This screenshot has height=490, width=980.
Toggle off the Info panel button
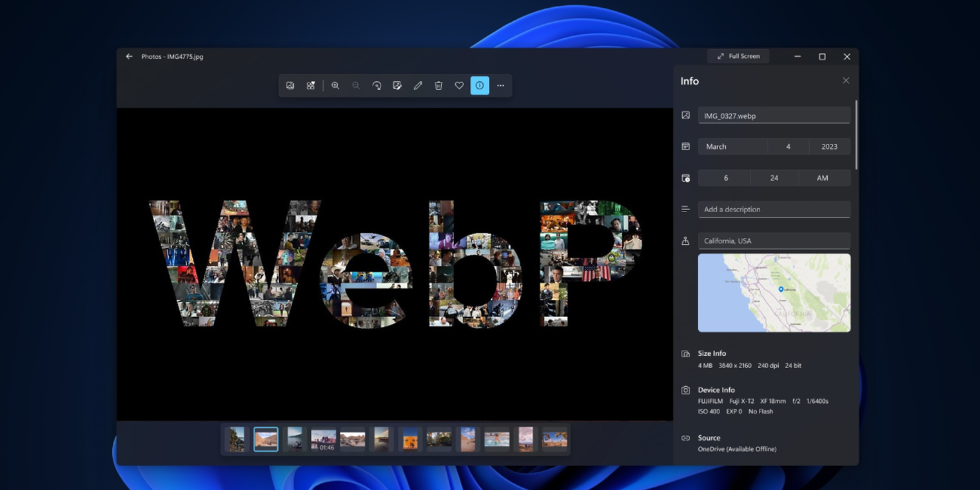point(480,85)
